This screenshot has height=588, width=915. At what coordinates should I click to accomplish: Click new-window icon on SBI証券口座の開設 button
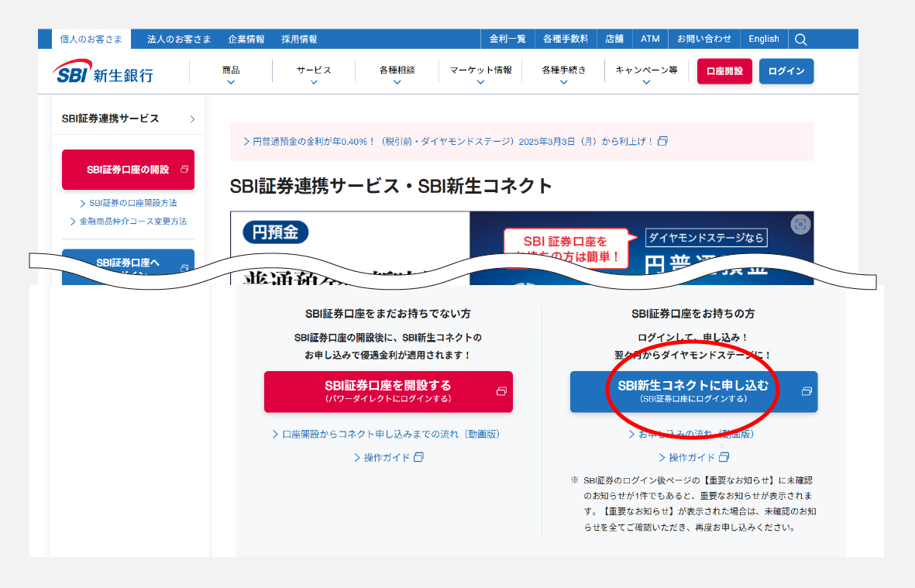point(184,169)
